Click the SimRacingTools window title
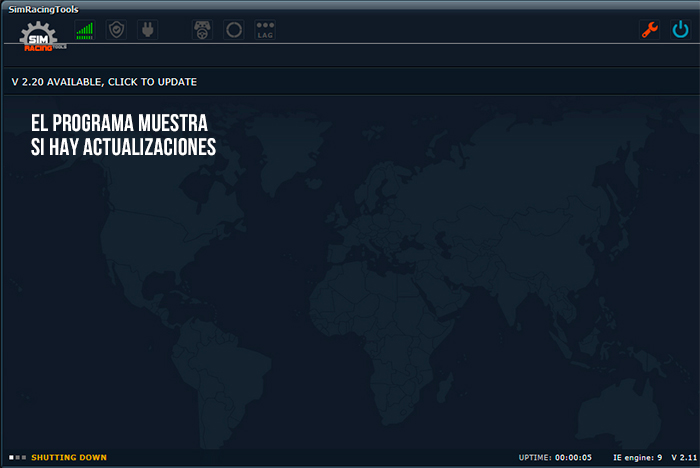 pos(45,8)
